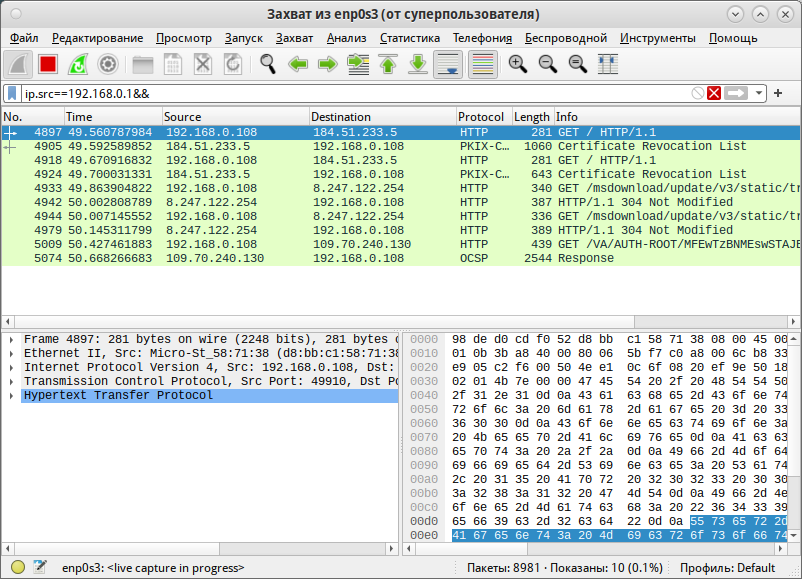Save the capture file icon
Screen dimensions: 802x579
pos(173,64)
